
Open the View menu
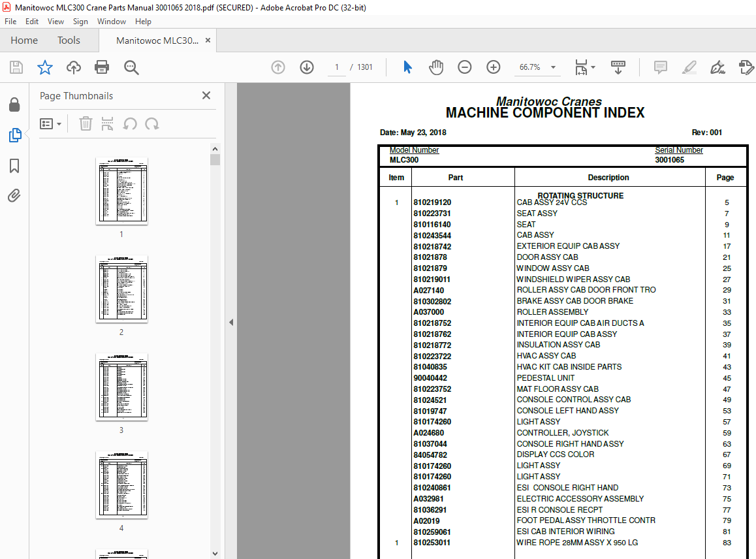click(x=55, y=21)
